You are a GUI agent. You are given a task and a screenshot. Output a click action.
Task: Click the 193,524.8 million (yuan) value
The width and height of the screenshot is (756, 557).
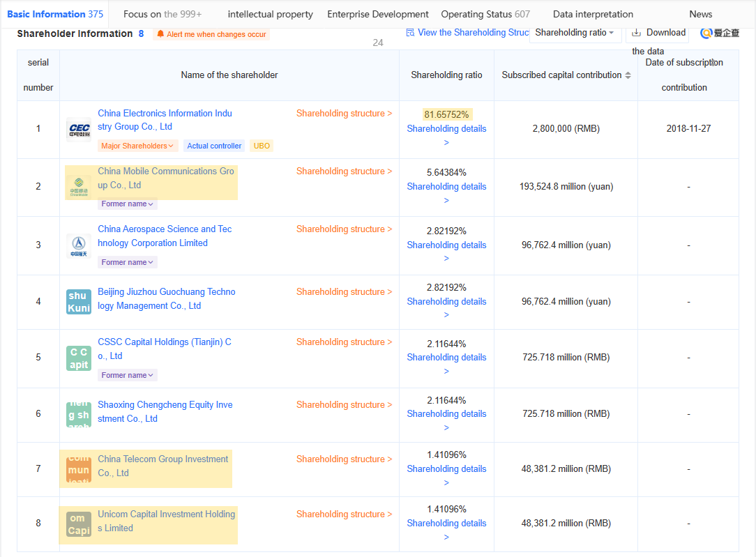pyautogui.click(x=566, y=186)
